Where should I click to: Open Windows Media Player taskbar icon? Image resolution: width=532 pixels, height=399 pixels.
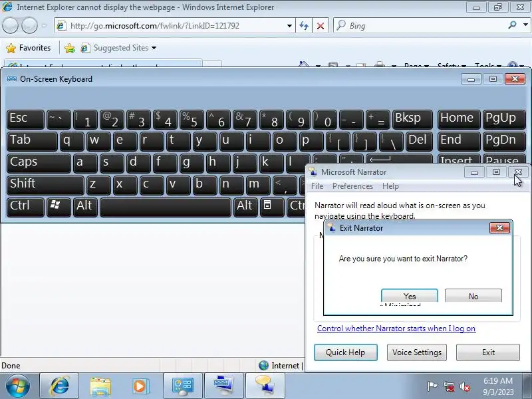pos(140,386)
